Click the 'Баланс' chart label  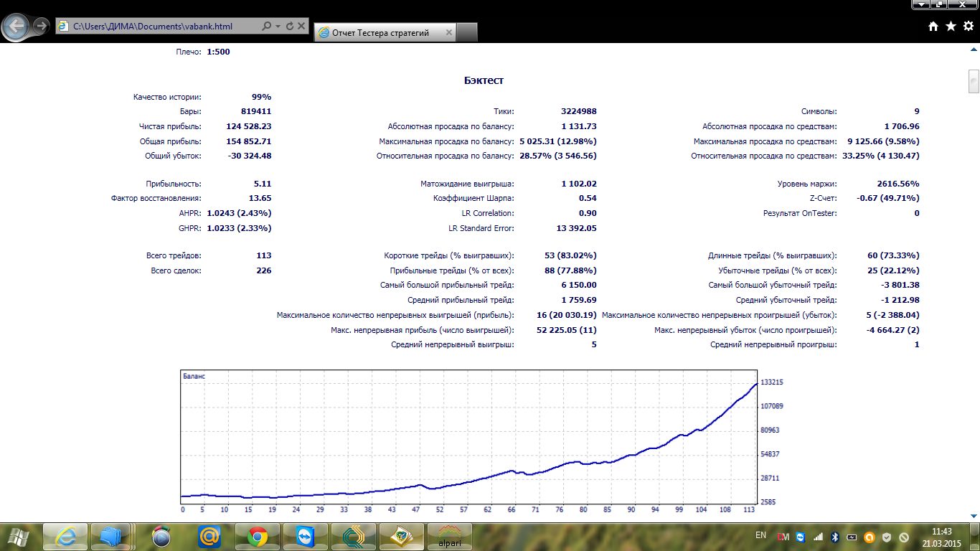(x=194, y=376)
